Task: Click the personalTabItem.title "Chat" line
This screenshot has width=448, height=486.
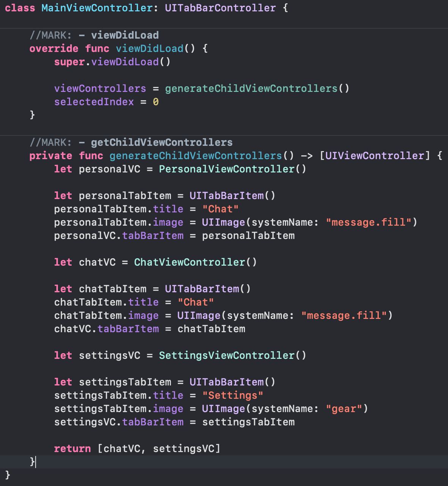Action: (x=146, y=209)
